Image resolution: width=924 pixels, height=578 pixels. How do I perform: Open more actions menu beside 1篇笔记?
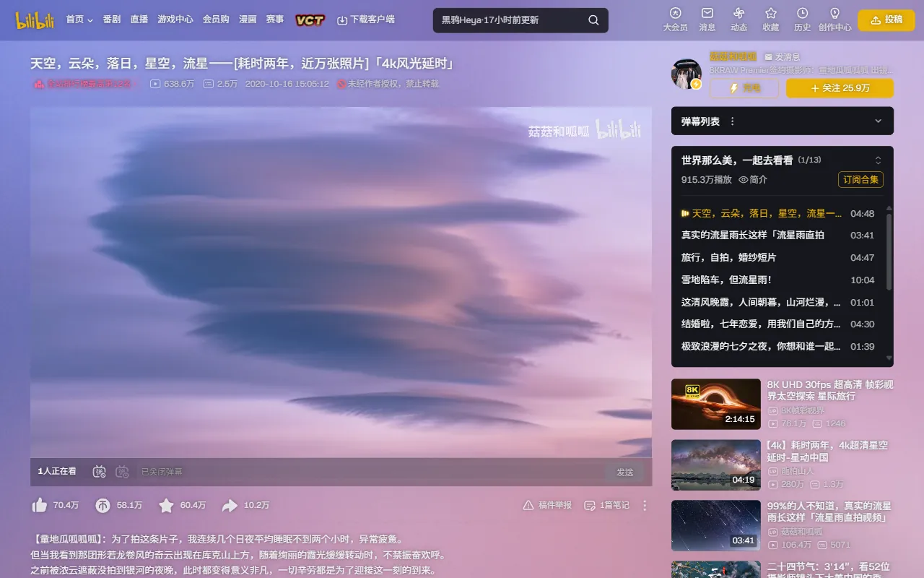click(645, 506)
